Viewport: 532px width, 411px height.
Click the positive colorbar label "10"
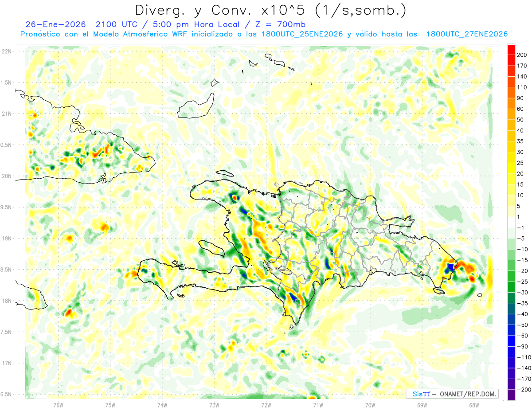tap(521, 195)
